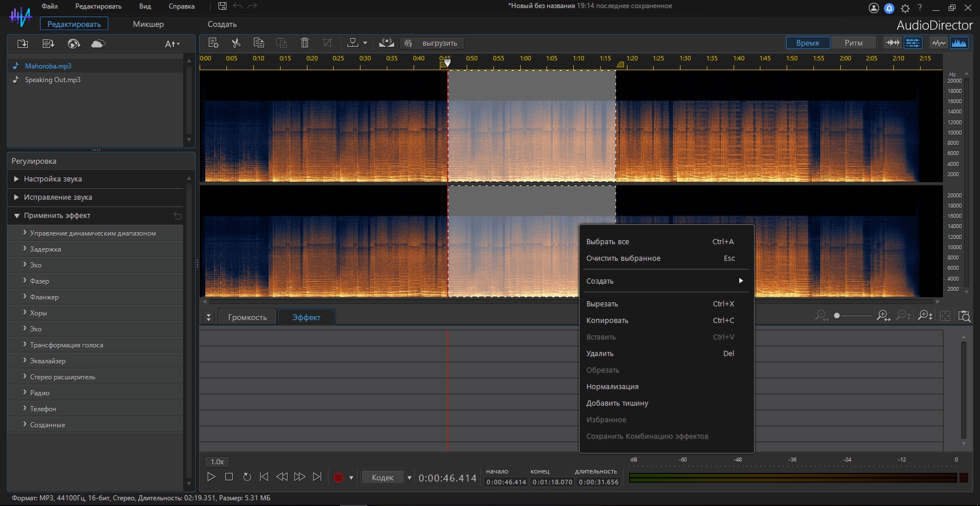Viewport: 980px width, 506px height.
Task: Click the help question mark icon
Action: pyautogui.click(x=920, y=7)
